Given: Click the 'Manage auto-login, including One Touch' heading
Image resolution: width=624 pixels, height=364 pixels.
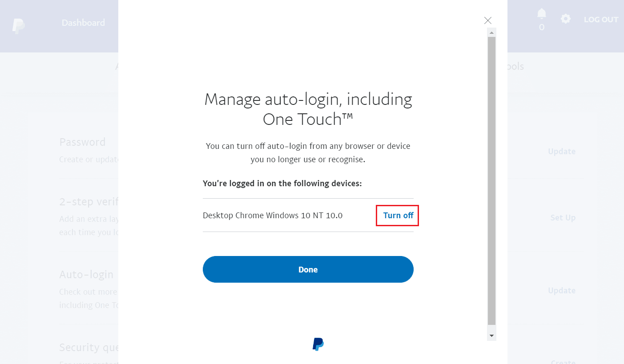Looking at the screenshot, I should coord(308,109).
